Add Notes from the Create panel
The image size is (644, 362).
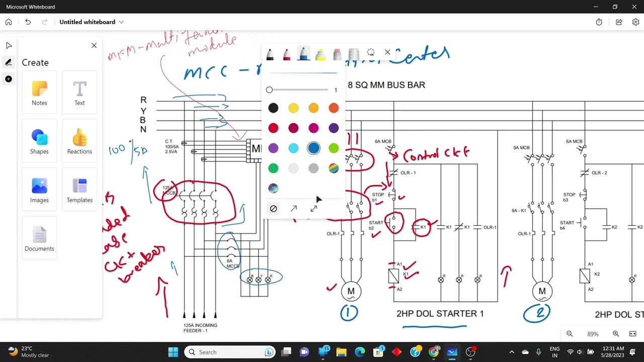[x=39, y=92]
